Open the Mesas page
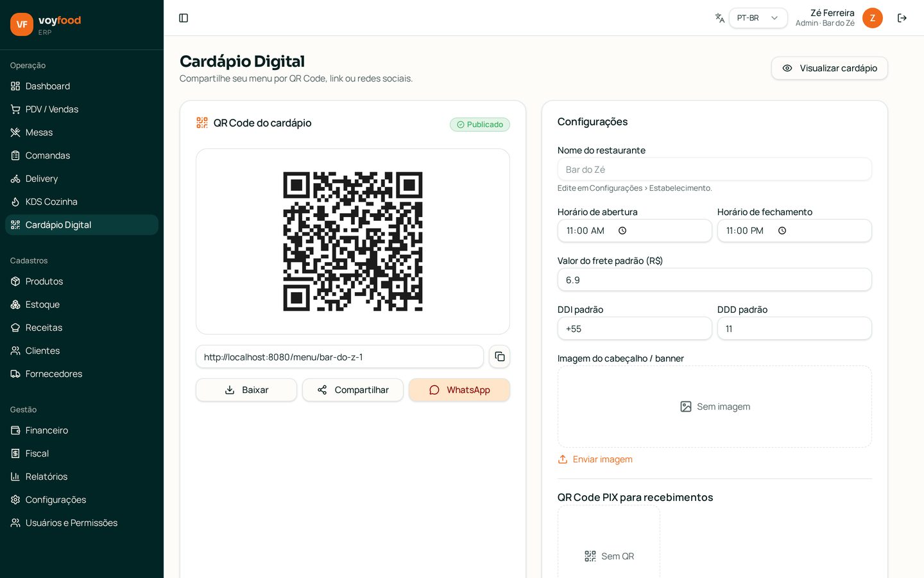 [x=81, y=132]
